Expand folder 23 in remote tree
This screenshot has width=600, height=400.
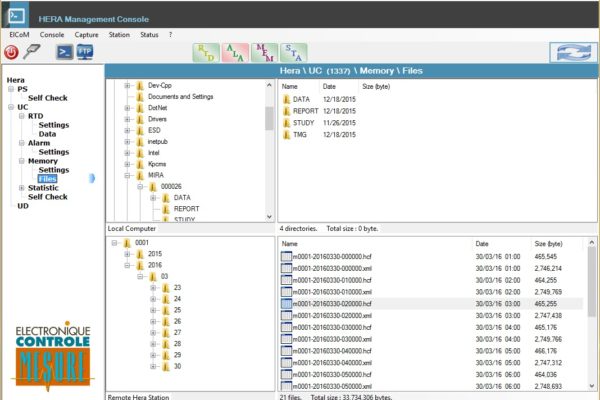[x=153, y=288]
